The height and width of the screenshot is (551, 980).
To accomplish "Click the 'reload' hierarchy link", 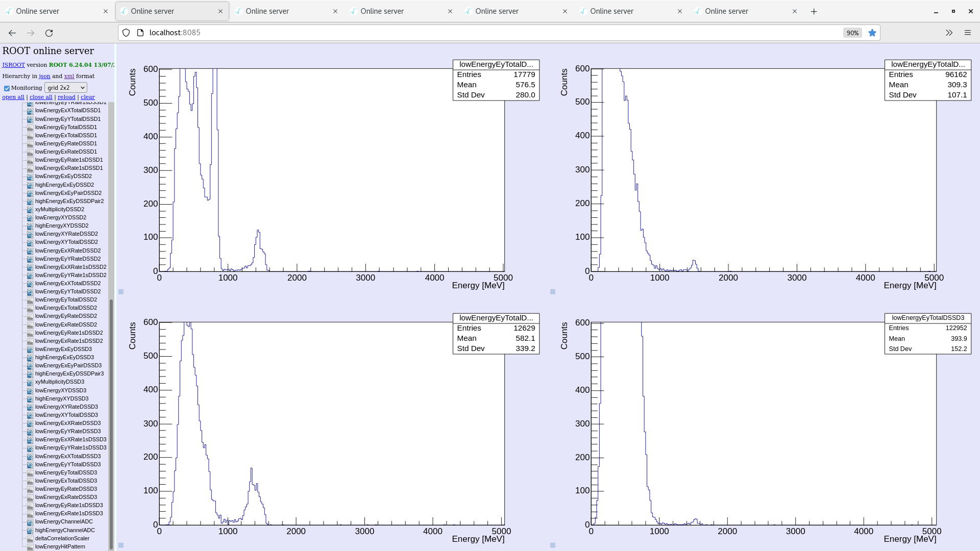I will pos(66,97).
